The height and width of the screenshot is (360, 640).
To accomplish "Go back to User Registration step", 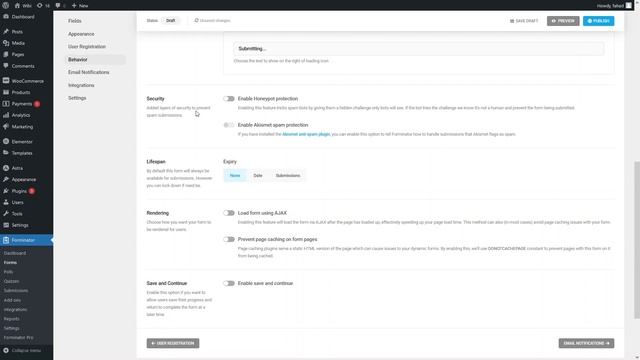I will coord(173,343).
